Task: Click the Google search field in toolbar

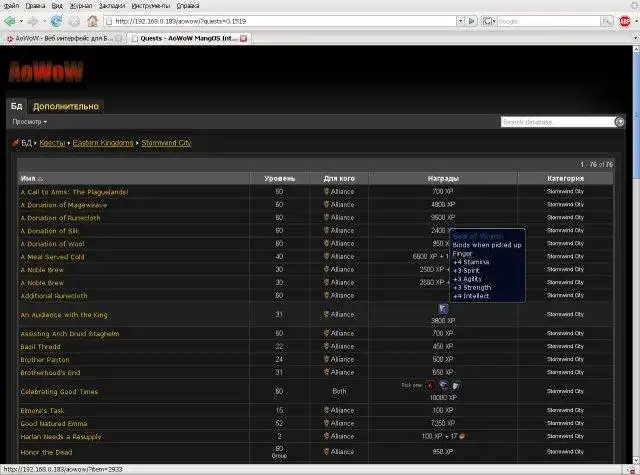Action: 549,21
